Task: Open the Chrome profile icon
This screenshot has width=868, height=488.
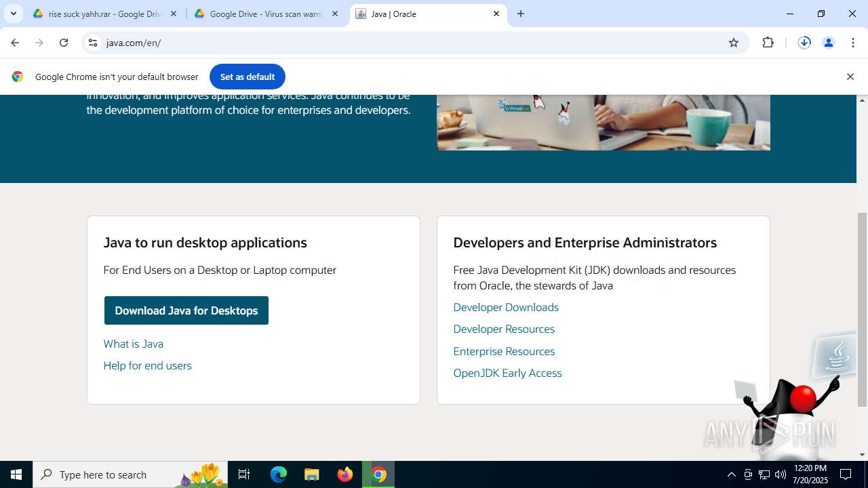Action: pos(829,43)
